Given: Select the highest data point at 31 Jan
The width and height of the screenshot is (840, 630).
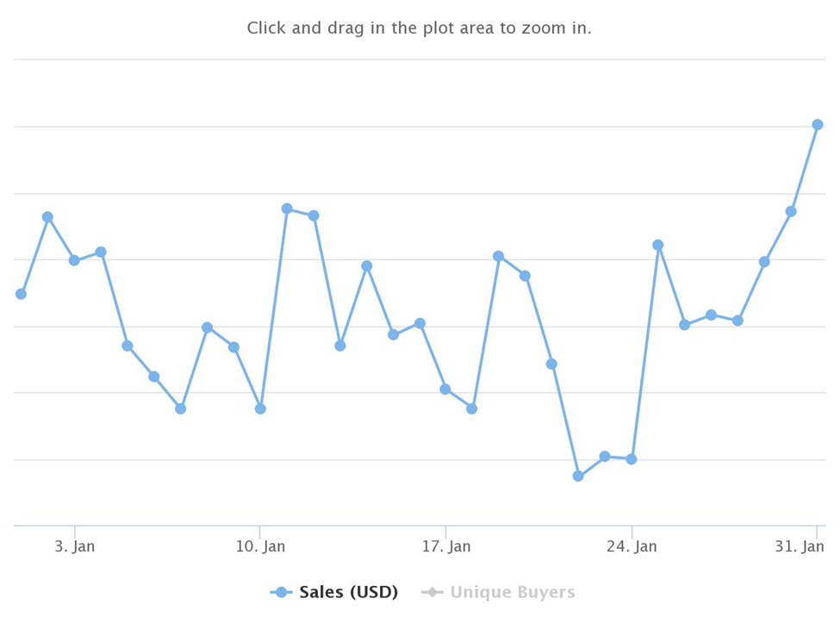Looking at the screenshot, I should 818,125.
